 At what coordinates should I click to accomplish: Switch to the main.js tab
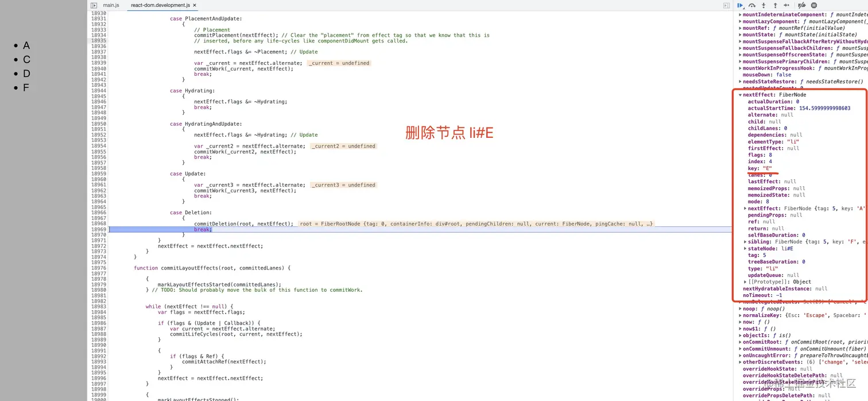point(111,5)
